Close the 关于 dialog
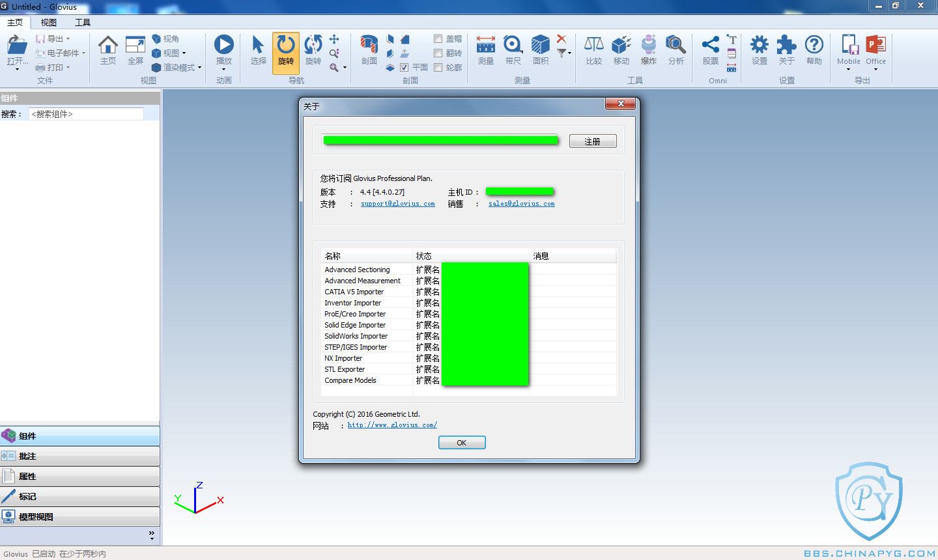Image resolution: width=938 pixels, height=560 pixels. (x=621, y=104)
